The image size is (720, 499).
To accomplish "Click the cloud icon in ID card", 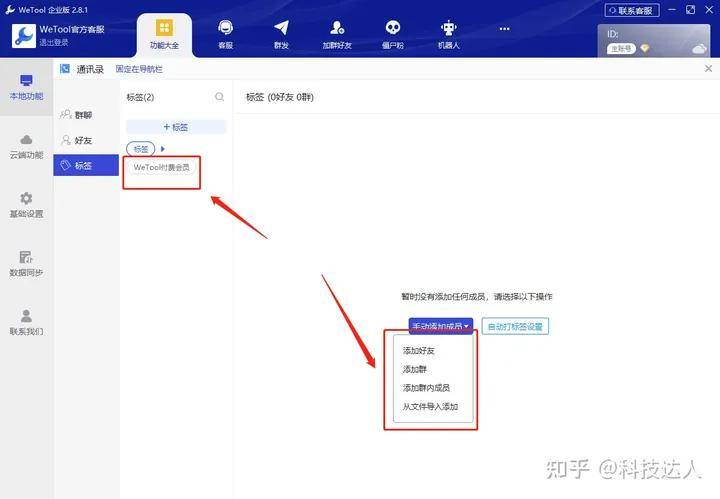I will pos(698,48).
